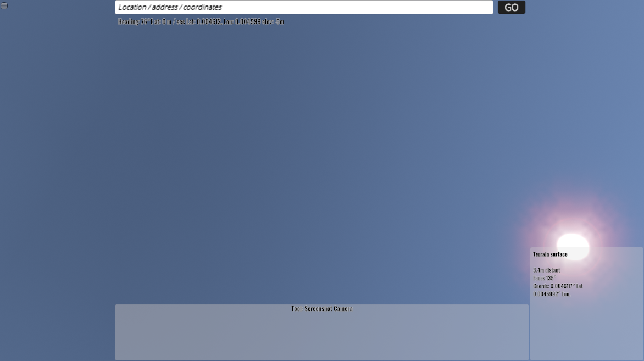Click the 3.4m distant line
Image resolution: width=644 pixels, height=361 pixels.
click(x=546, y=270)
